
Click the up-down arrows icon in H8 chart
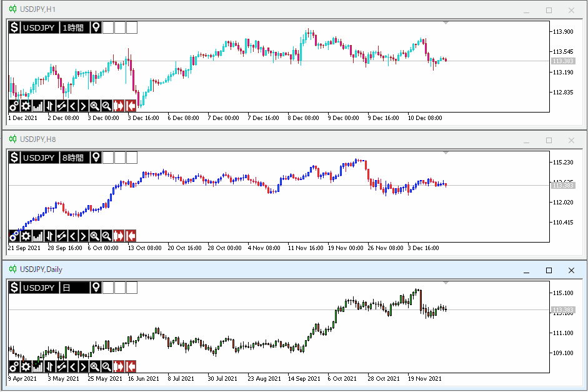tap(49, 236)
